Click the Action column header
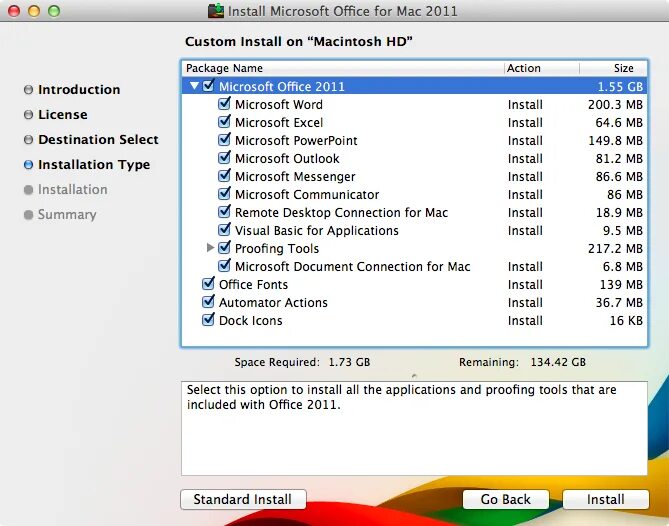 pos(541,68)
